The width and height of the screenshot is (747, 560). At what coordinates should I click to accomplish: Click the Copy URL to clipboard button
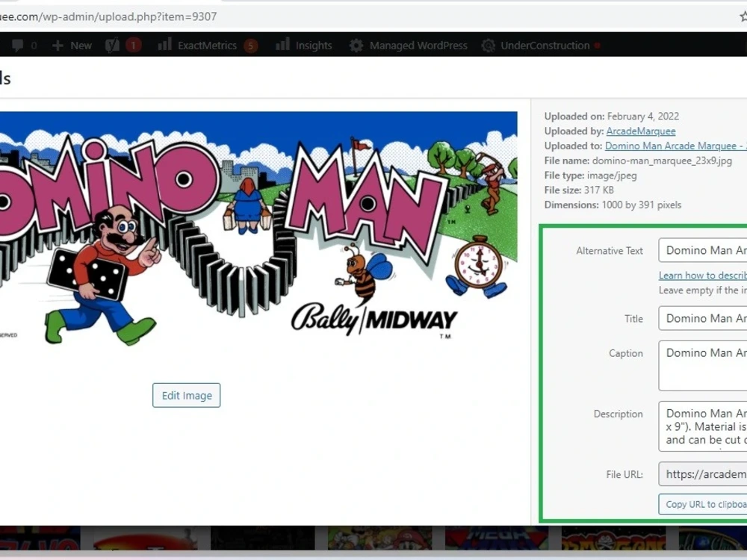pyautogui.click(x=703, y=504)
